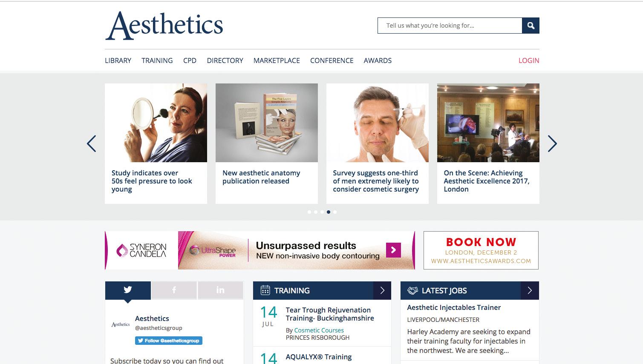The image size is (643, 364).
Task: Switch to the LinkedIn feed tab icon
Action: 220,290
